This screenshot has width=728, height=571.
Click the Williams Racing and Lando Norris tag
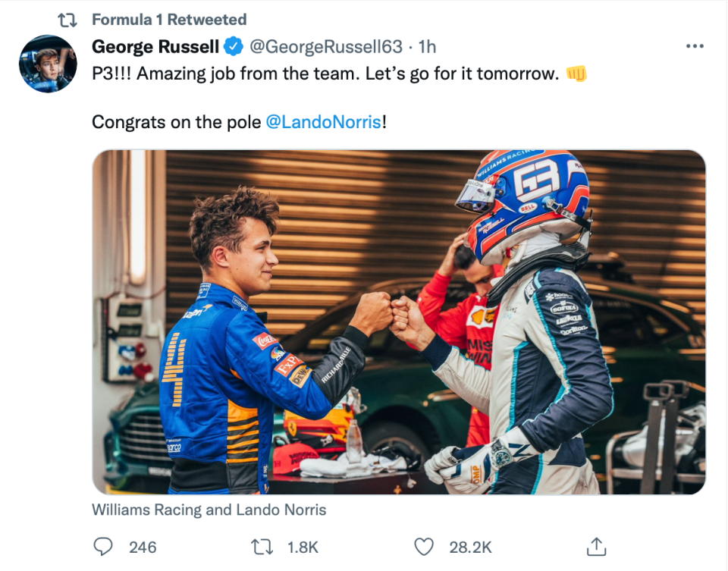coord(209,510)
